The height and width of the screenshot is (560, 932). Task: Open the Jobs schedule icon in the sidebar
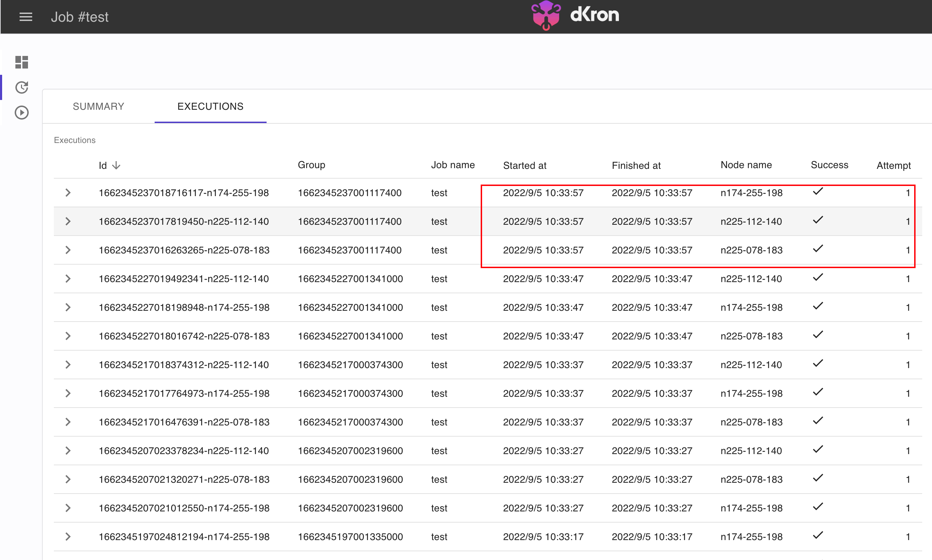[x=22, y=87]
